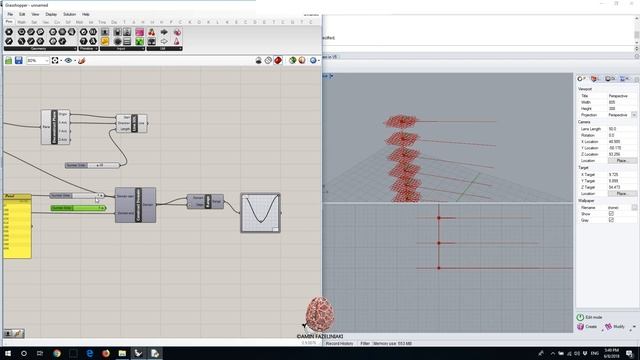Click the Graph Mapper curve component
The image size is (640, 360).
click(x=260, y=213)
